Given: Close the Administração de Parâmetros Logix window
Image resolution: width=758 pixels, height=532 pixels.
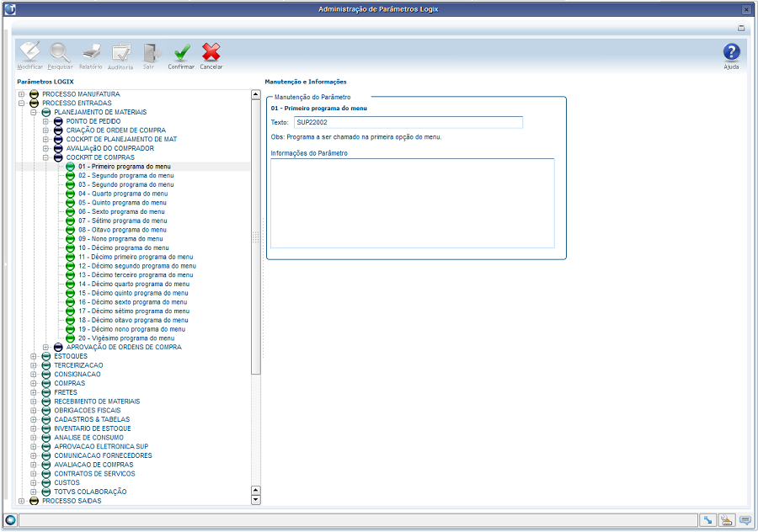Looking at the screenshot, I should [746, 9].
